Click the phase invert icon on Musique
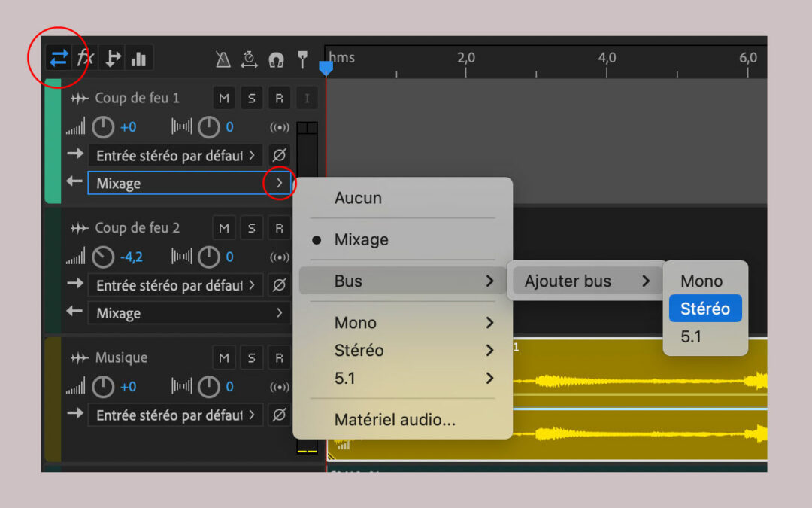Viewport: 812px width, 508px height. tap(279, 415)
